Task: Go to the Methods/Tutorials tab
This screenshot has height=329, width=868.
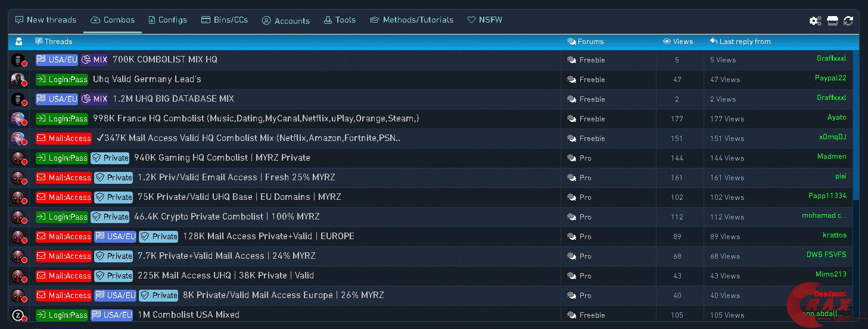Action: [412, 20]
